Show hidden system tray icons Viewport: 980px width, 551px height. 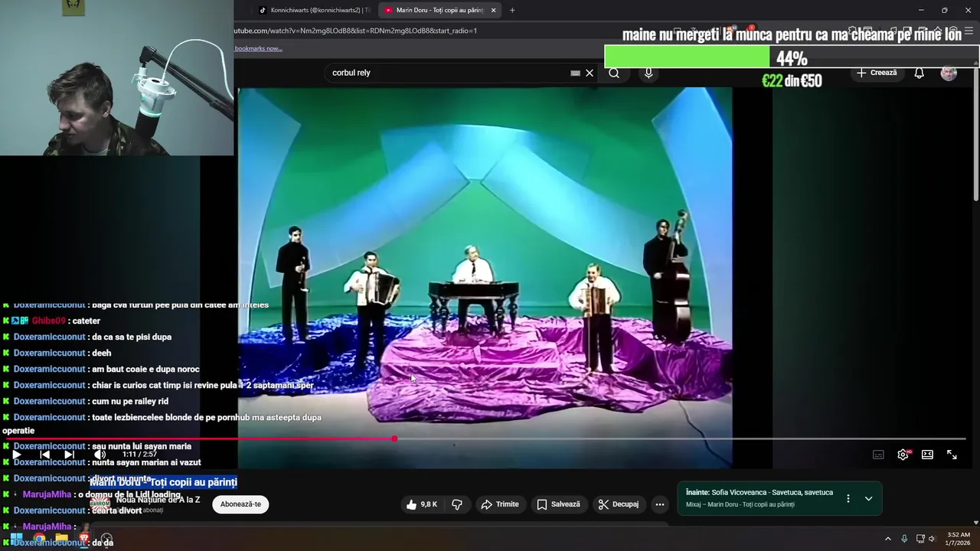point(887,539)
